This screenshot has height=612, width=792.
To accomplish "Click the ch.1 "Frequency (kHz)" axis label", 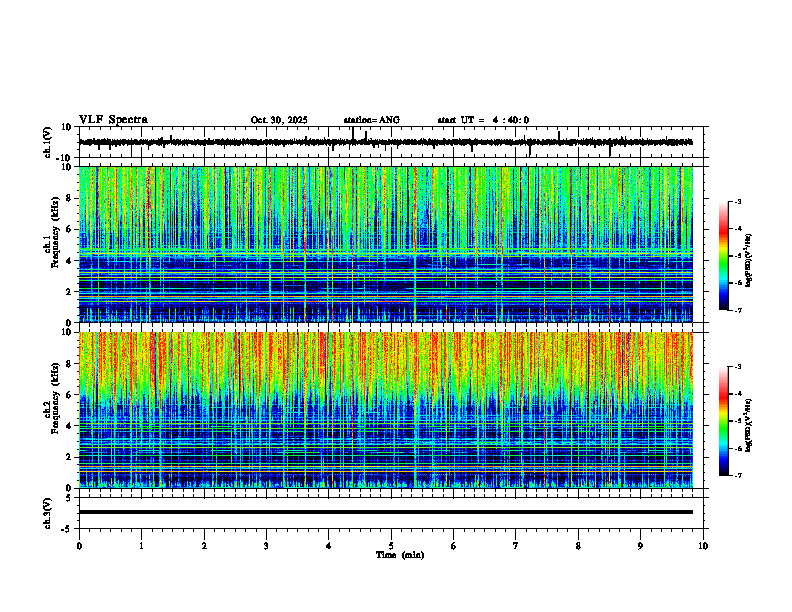I will click(x=56, y=232).
